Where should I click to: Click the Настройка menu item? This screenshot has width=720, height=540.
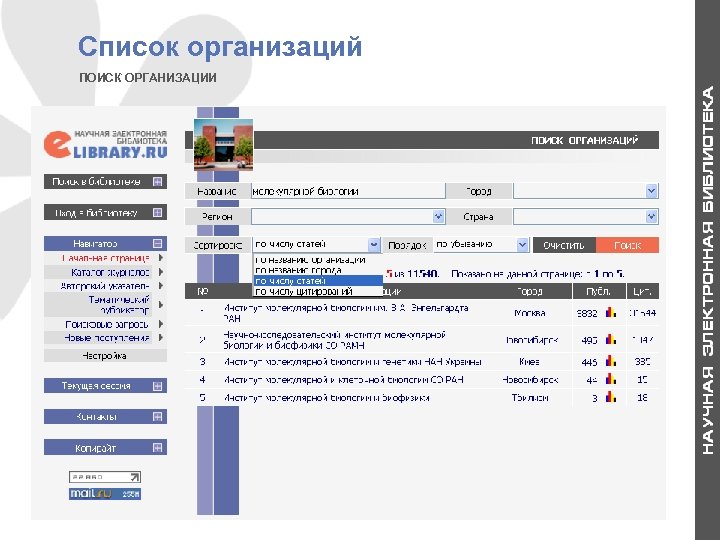tap(105, 355)
